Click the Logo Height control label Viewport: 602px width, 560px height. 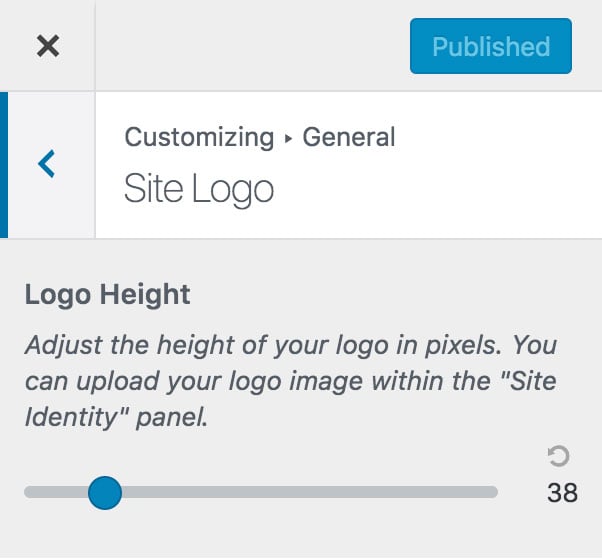tap(108, 295)
